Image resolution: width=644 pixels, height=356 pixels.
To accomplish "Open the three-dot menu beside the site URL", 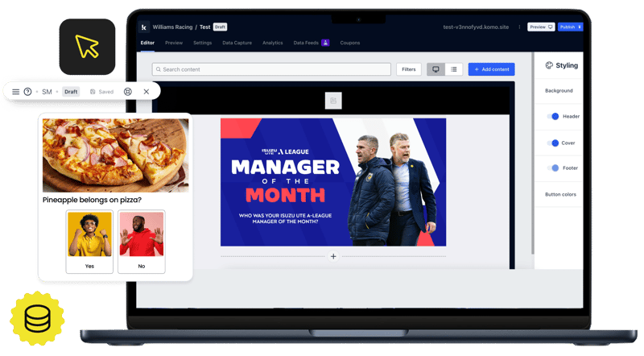I will [x=519, y=27].
